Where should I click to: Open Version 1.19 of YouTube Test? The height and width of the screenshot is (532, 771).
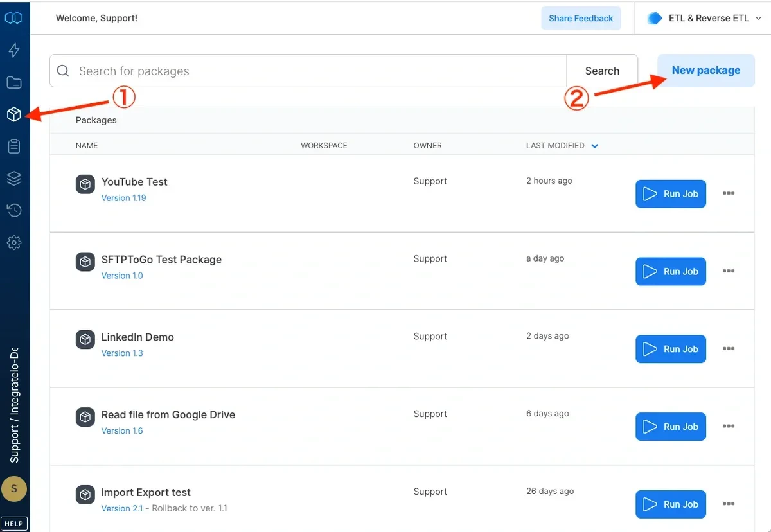click(x=123, y=198)
